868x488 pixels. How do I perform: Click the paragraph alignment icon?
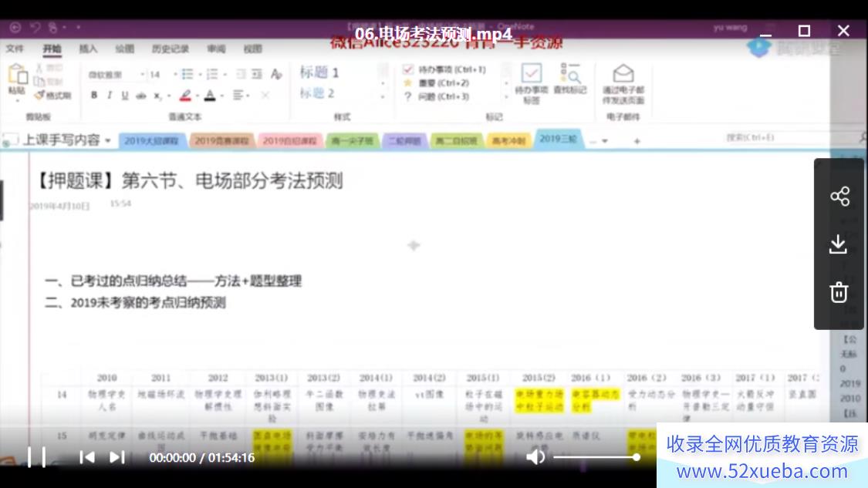[238, 95]
